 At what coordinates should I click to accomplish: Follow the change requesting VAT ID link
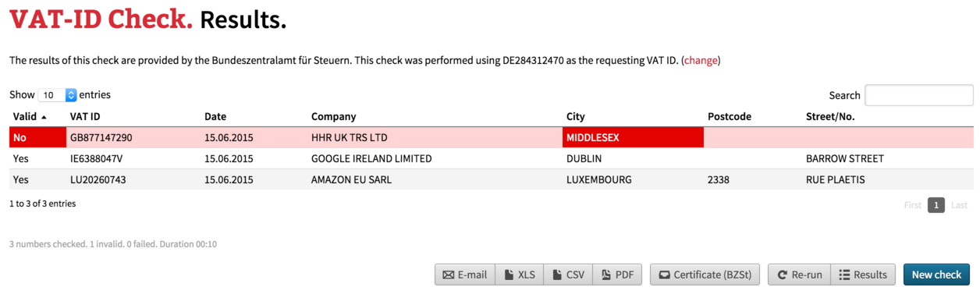(701, 60)
